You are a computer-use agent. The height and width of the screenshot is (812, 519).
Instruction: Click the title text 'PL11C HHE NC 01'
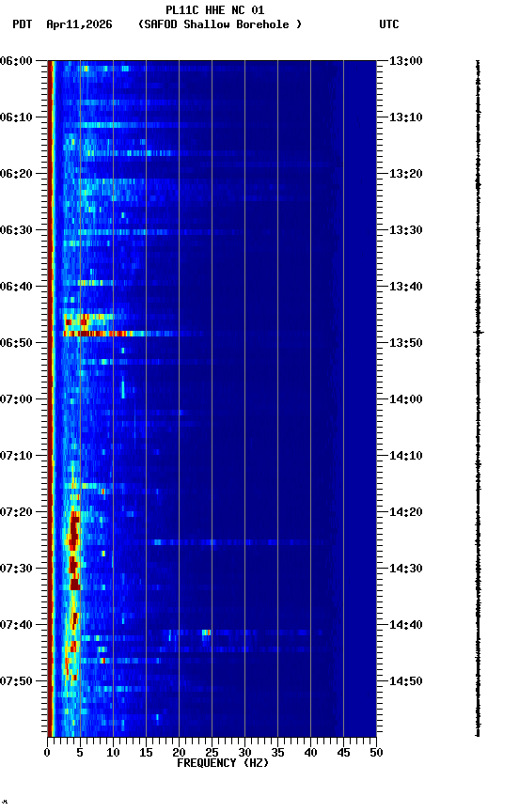coord(215,10)
